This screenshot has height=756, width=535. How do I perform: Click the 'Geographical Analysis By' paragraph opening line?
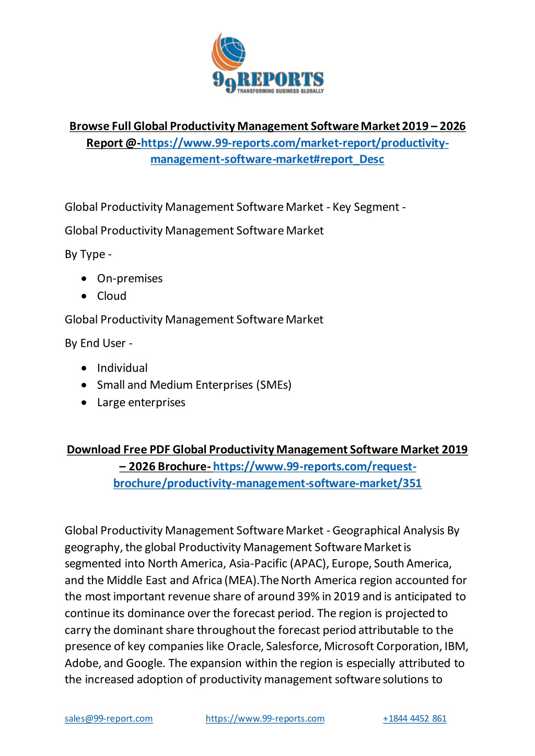pos(262,530)
